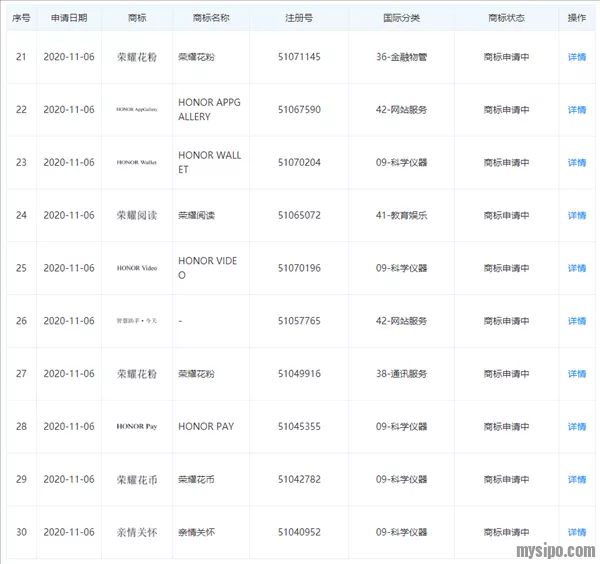This screenshot has width=600, height=564.
Task: Click the HONOR Wallet trademark logo image
Action: (x=137, y=163)
